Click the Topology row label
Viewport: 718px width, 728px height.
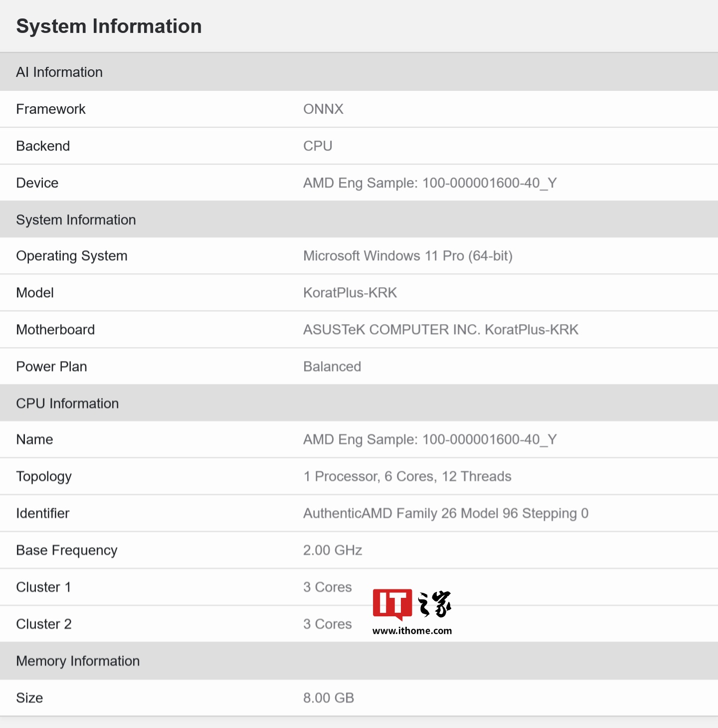tap(44, 477)
